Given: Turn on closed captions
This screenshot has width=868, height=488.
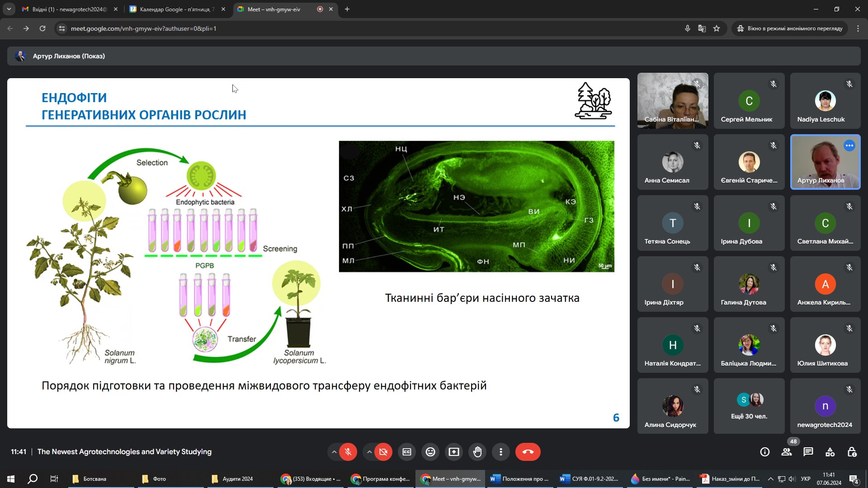Looking at the screenshot, I should [x=407, y=452].
